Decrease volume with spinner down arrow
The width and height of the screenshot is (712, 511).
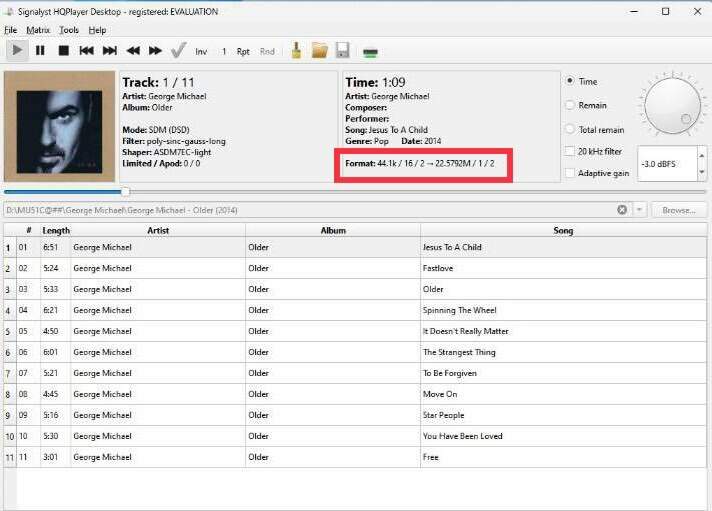(702, 172)
